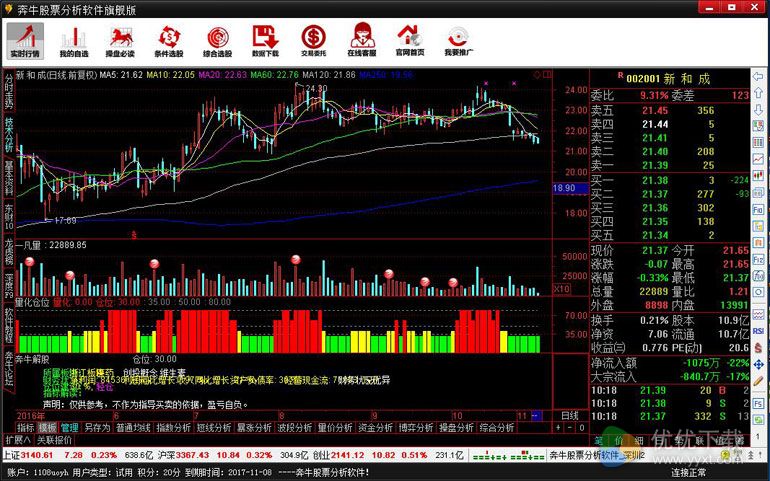This screenshot has height=481, width=770.
Task: Apply the 资金分析 template
Action: (375, 427)
